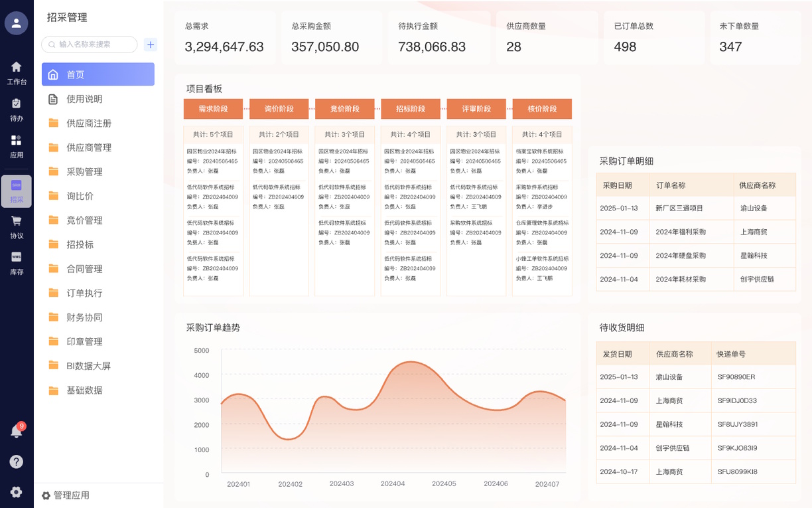Select 首页 in the navigation menu

[x=98, y=74]
